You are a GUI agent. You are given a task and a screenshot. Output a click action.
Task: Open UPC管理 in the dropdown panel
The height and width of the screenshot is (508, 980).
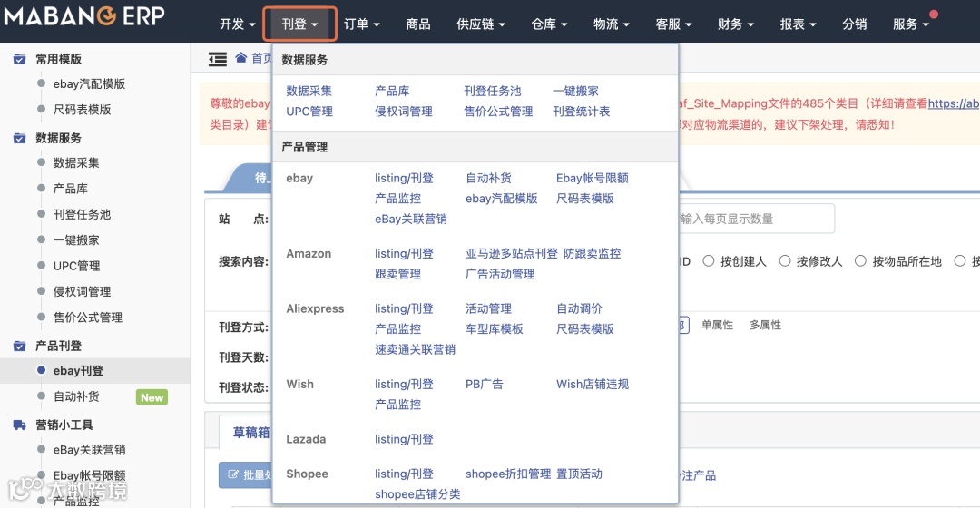coord(309,112)
